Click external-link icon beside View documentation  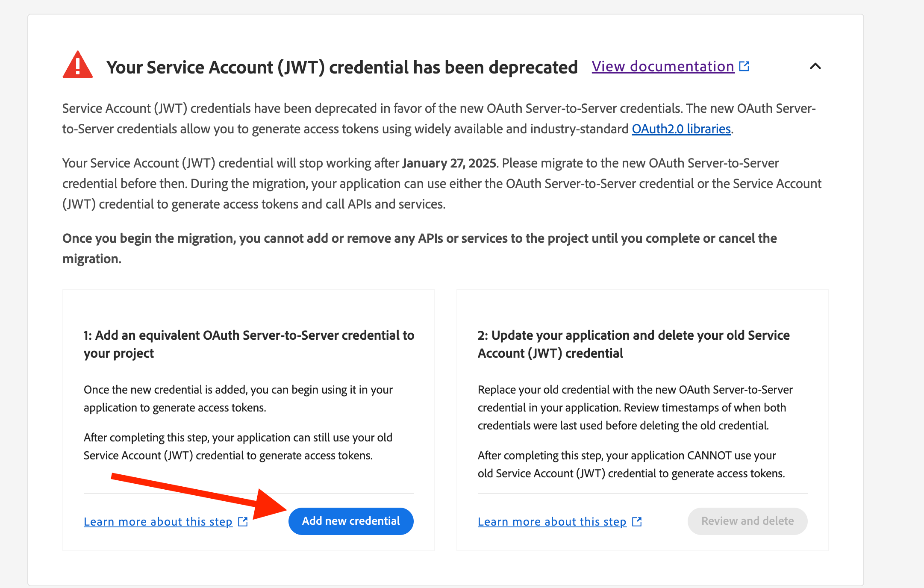tap(744, 66)
